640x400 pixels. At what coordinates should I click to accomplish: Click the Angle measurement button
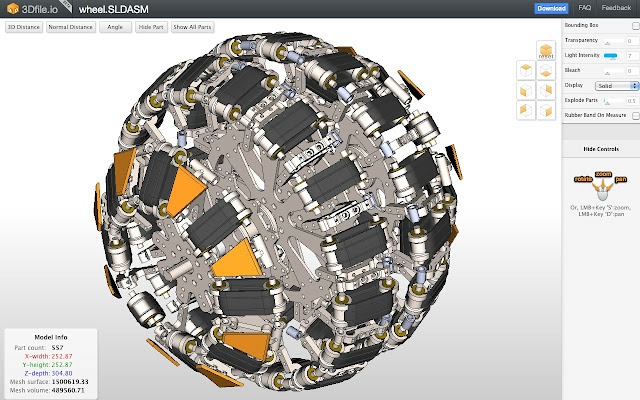click(x=113, y=28)
